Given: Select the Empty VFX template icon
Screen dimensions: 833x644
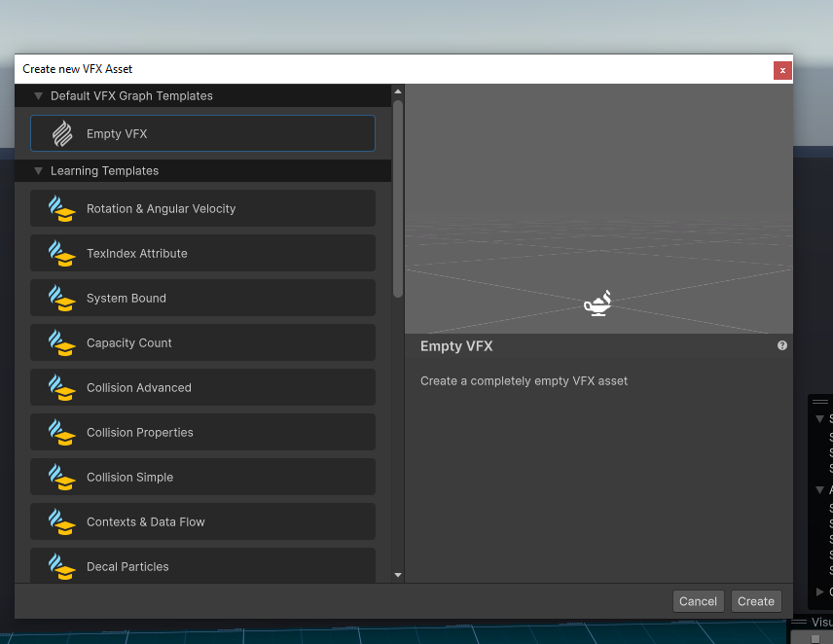Looking at the screenshot, I should [61, 132].
